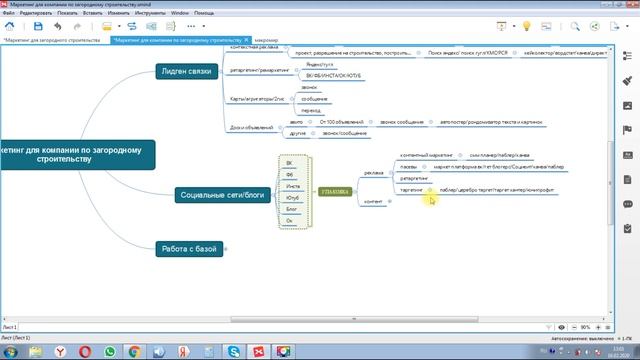Collapse the реклама branch toggle
Image resolution: width=640 pixels, height=360 pixels.
point(391,173)
